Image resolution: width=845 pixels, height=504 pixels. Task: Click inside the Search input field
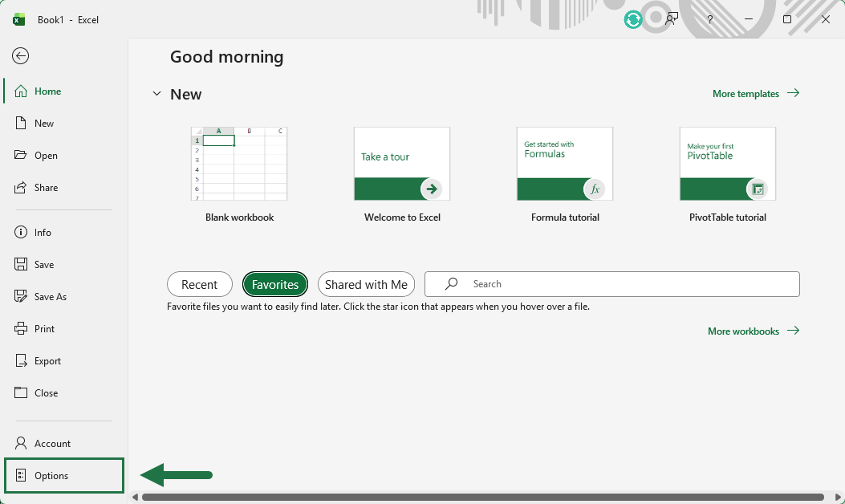pyautogui.click(x=612, y=284)
